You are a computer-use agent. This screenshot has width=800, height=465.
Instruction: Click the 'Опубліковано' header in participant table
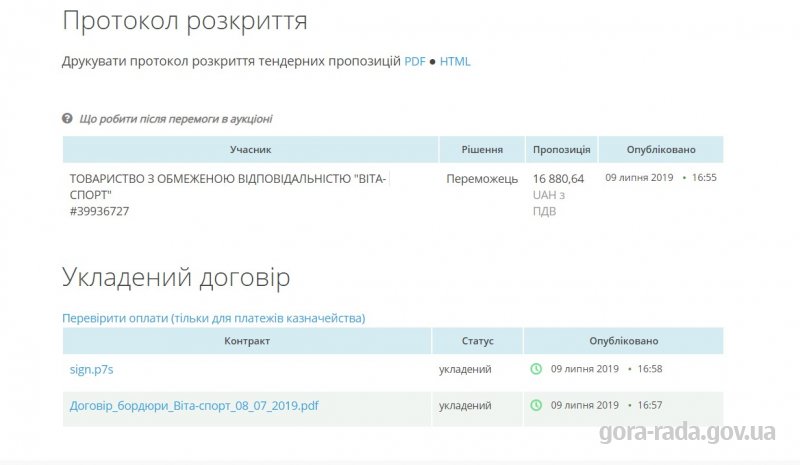click(x=661, y=150)
